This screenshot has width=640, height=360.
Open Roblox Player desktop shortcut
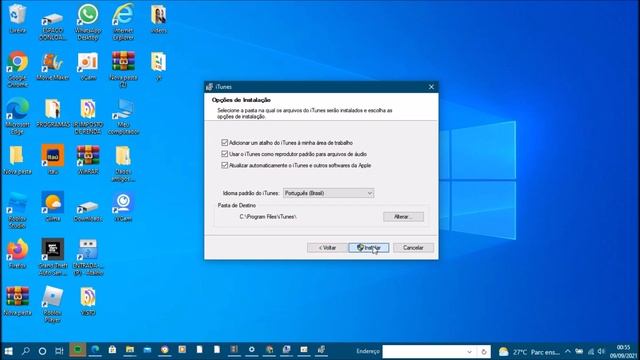tap(53, 304)
